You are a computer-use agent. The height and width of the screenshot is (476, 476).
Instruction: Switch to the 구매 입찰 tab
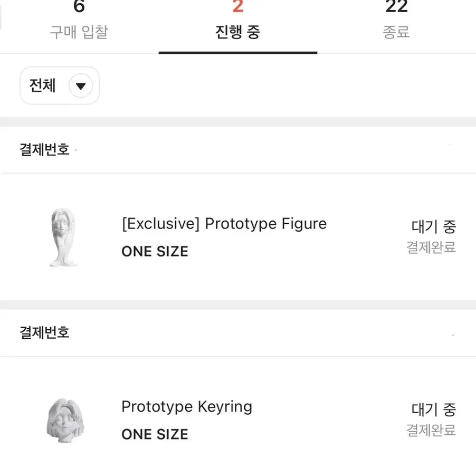point(78,32)
